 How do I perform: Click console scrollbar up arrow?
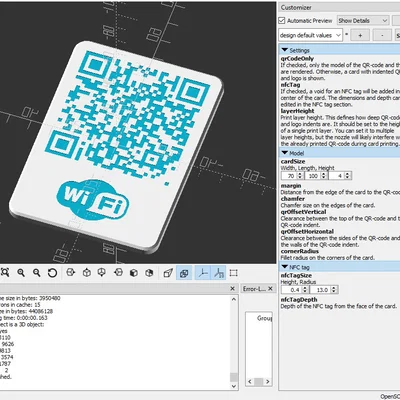coord(234,299)
